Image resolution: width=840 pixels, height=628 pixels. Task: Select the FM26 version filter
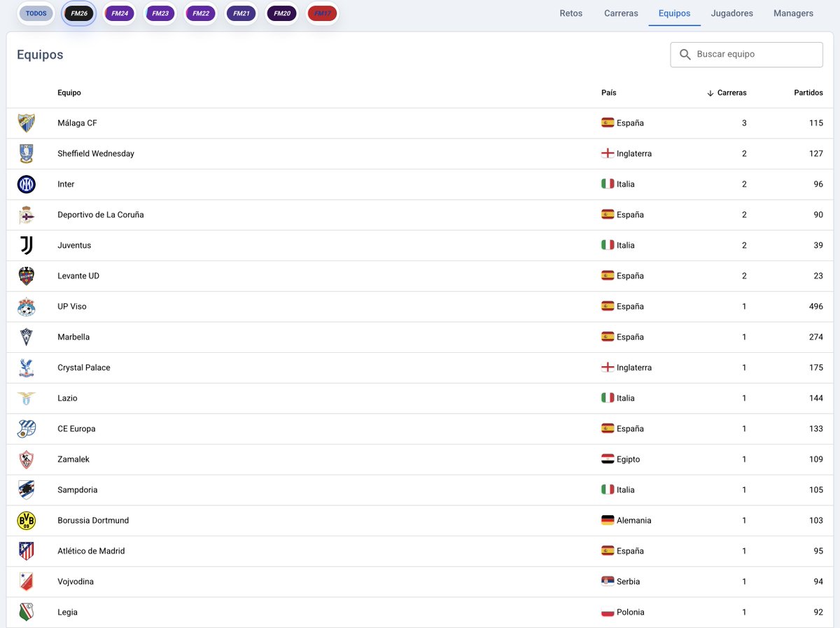tap(79, 13)
